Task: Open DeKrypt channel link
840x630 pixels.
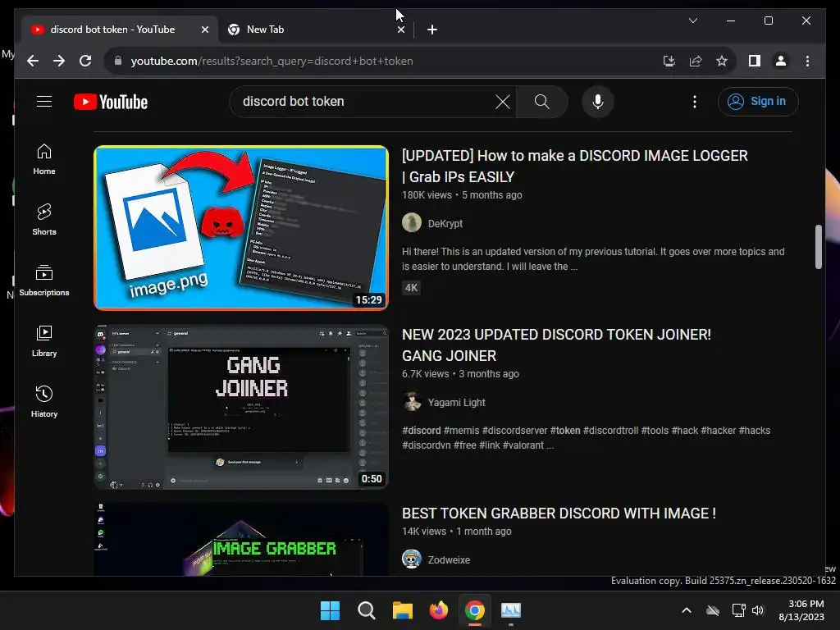Action: coord(445,223)
